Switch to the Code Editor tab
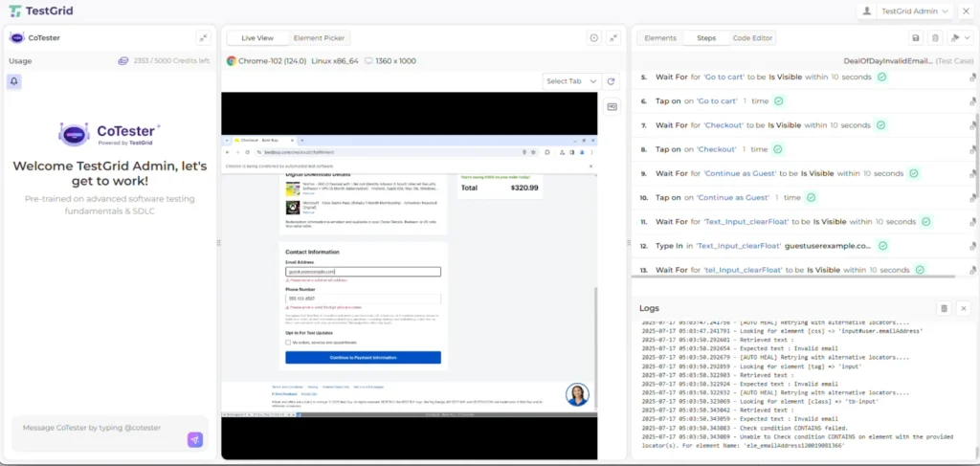Image resolution: width=980 pixels, height=466 pixels. tap(752, 38)
